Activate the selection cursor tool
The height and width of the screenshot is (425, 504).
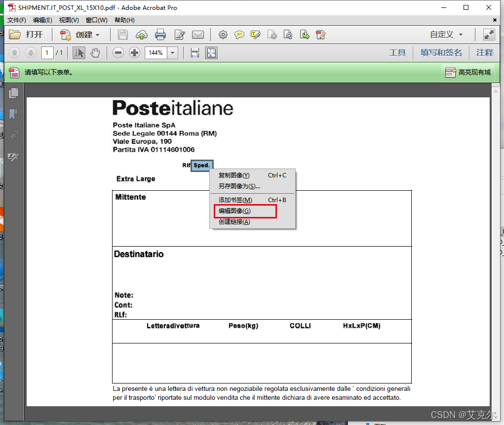tap(79, 53)
